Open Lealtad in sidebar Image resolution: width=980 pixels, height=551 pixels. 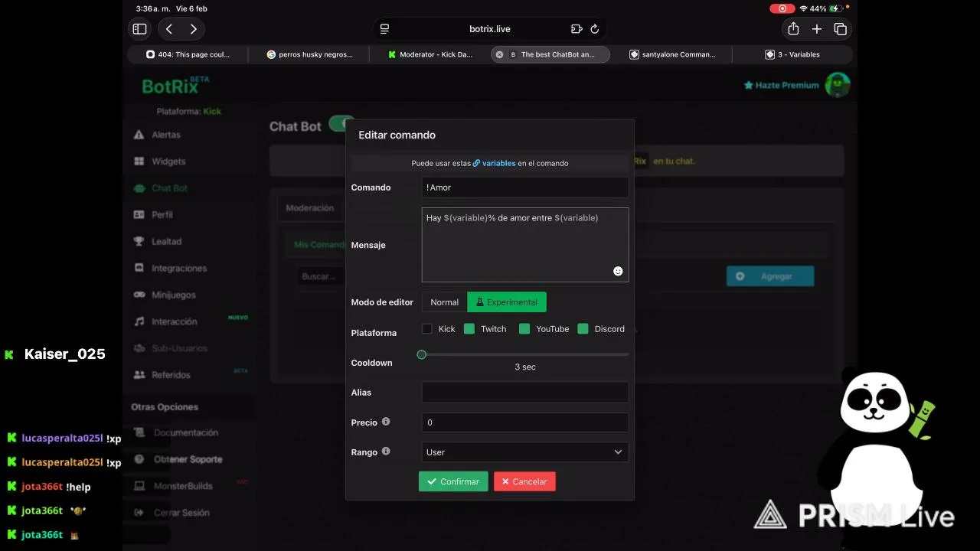166,242
